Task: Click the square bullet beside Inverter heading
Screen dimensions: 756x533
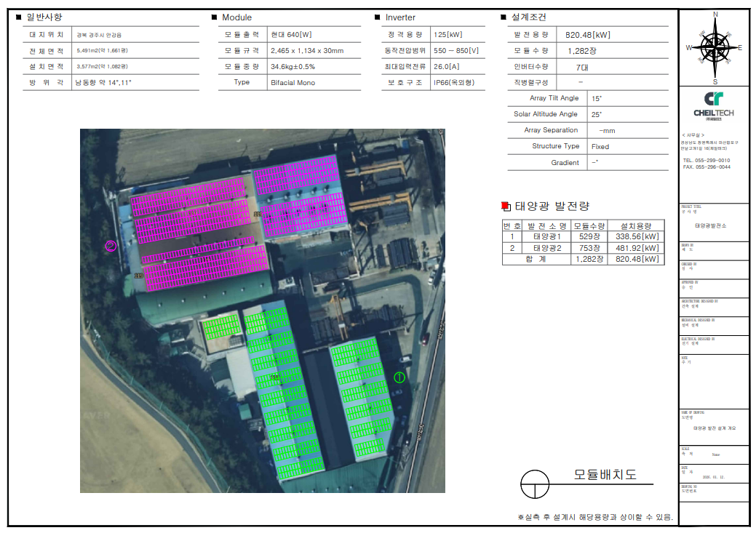Action: 377,17
